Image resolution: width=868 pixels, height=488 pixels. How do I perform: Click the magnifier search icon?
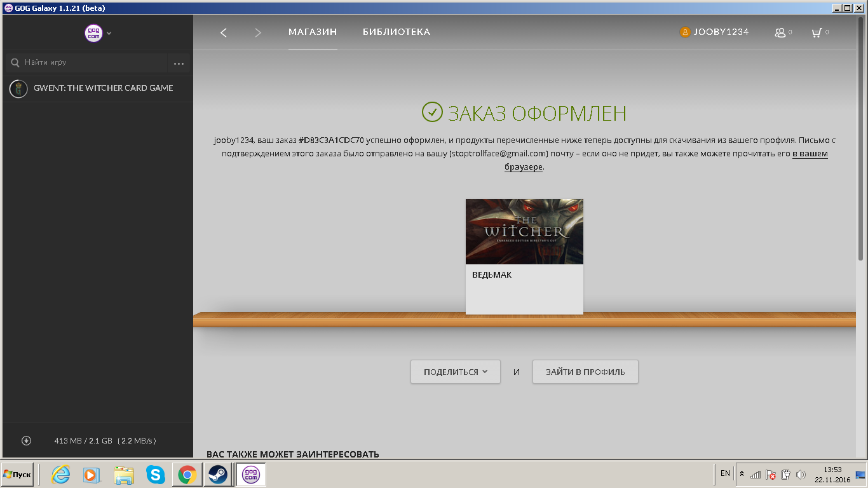15,63
